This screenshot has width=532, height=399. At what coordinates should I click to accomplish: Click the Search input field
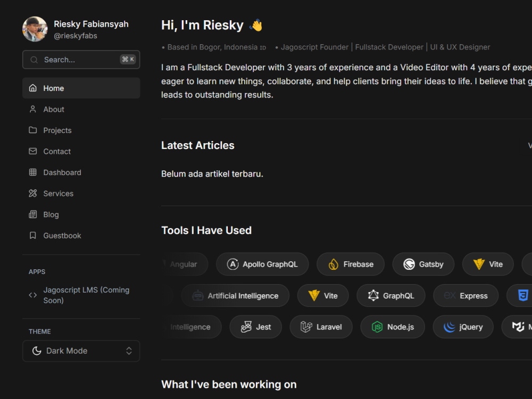click(81, 60)
